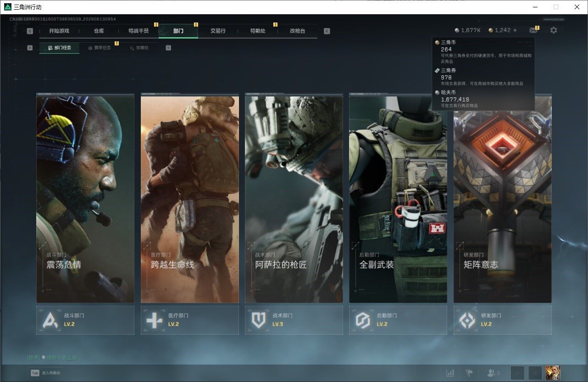Select the 部门任务 sub-tab
The height and width of the screenshot is (382, 588).
tap(59, 48)
